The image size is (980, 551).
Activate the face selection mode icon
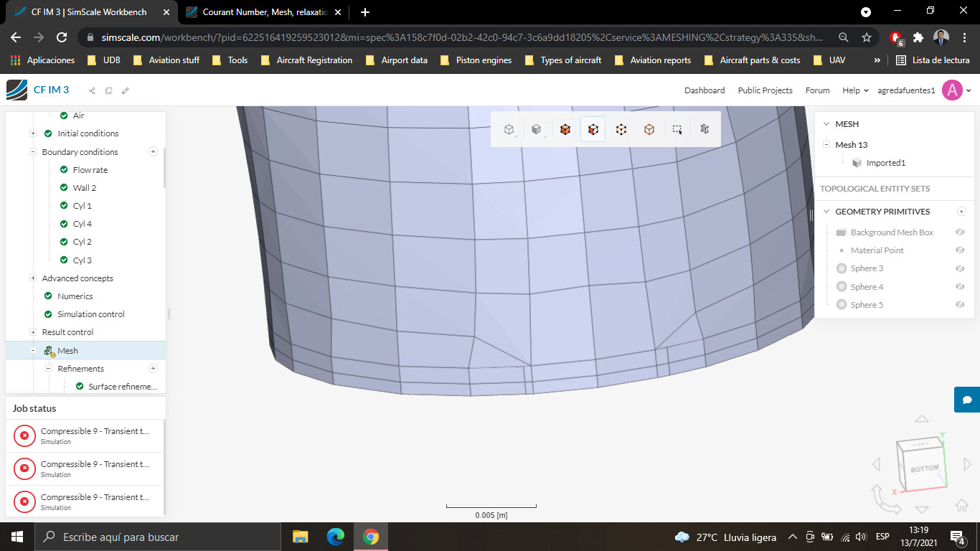coord(593,130)
